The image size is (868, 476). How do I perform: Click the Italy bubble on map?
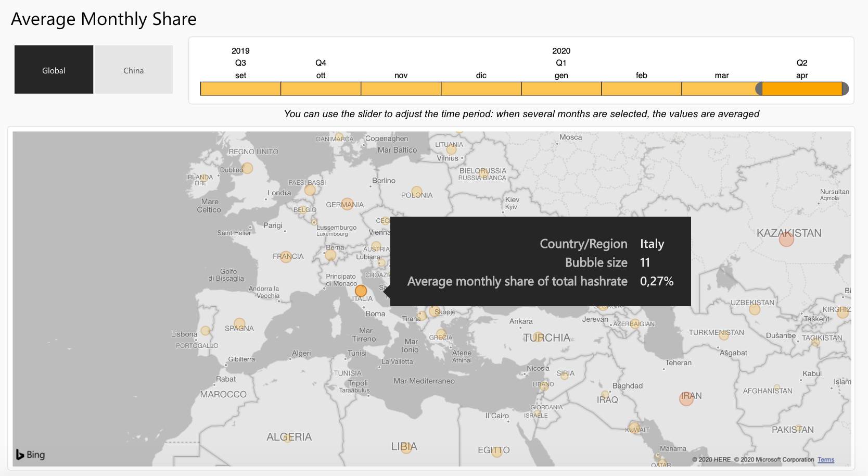tap(361, 291)
